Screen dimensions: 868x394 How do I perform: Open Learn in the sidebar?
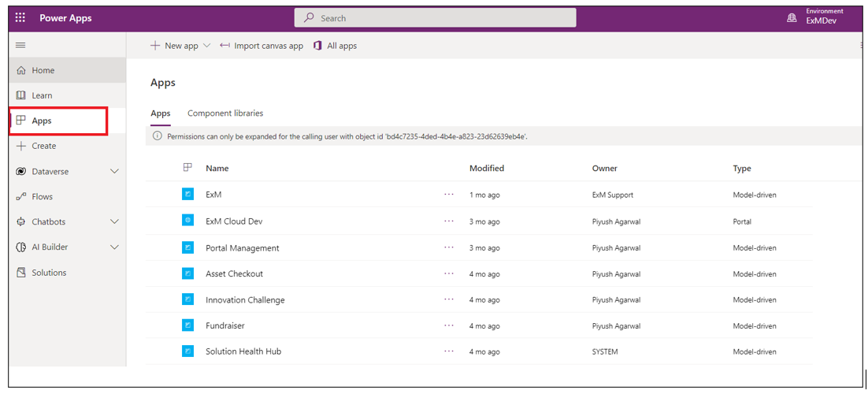coord(68,95)
